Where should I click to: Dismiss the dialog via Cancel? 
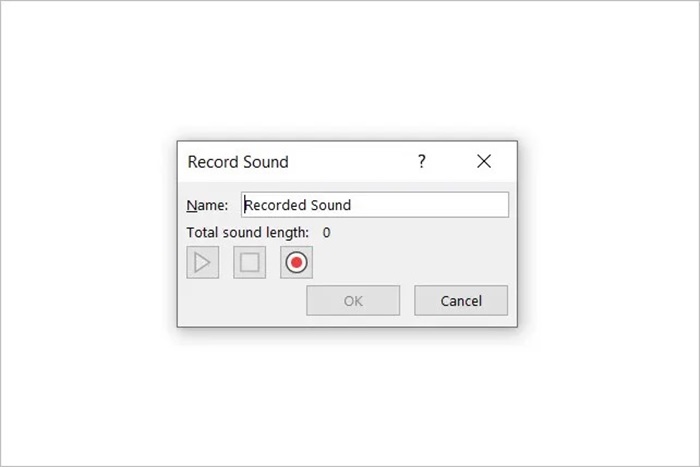461,301
